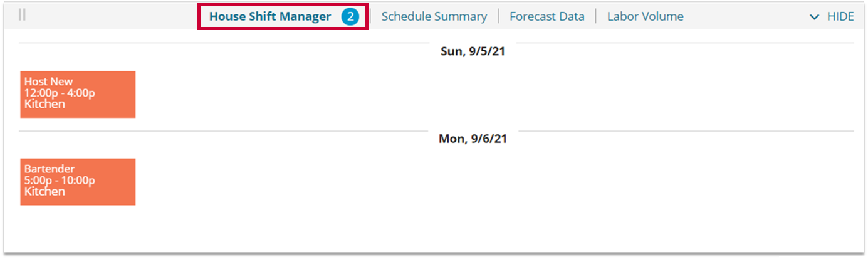The image size is (868, 259).
Task: Click the 5:00p - 10:00p shift time
Action: (x=60, y=181)
